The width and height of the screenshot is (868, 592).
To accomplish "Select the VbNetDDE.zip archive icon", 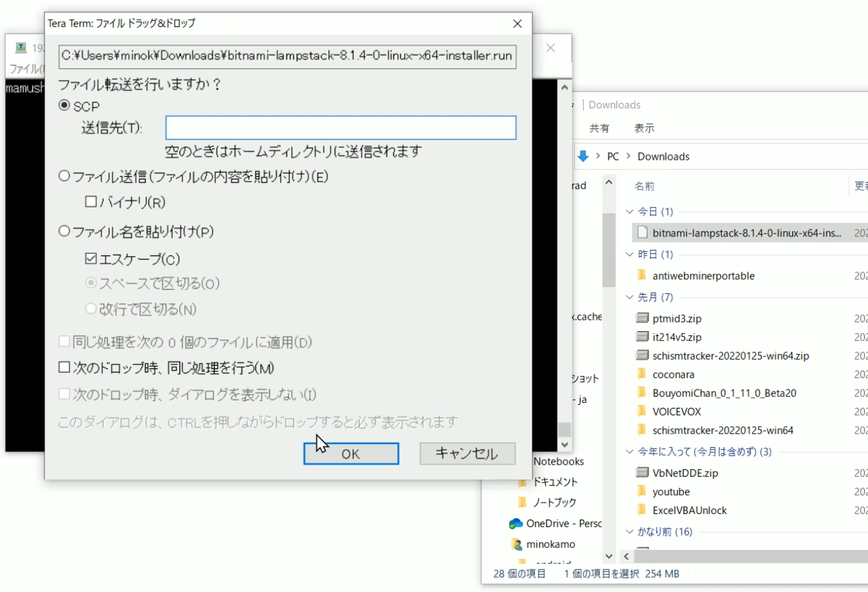I will (x=643, y=473).
